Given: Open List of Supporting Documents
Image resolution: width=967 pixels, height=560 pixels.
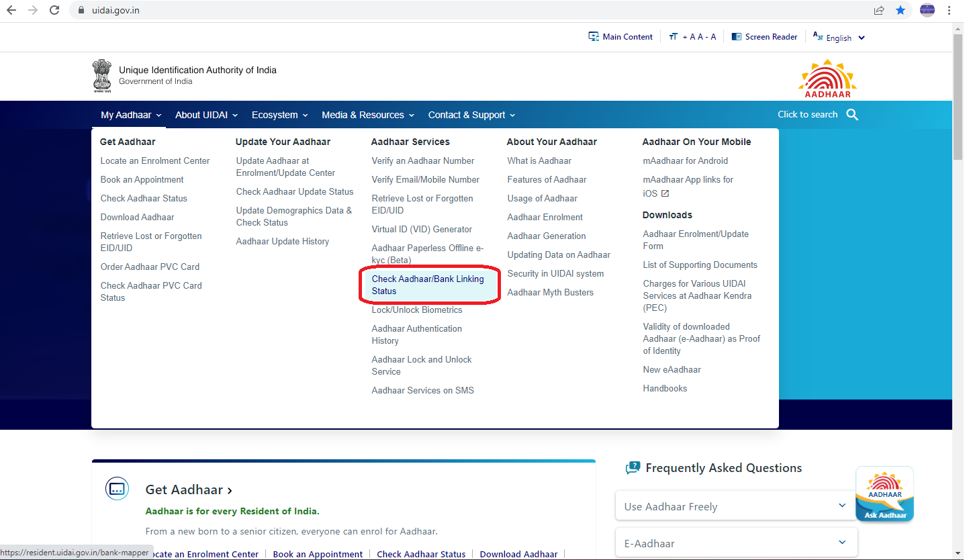Looking at the screenshot, I should (700, 265).
